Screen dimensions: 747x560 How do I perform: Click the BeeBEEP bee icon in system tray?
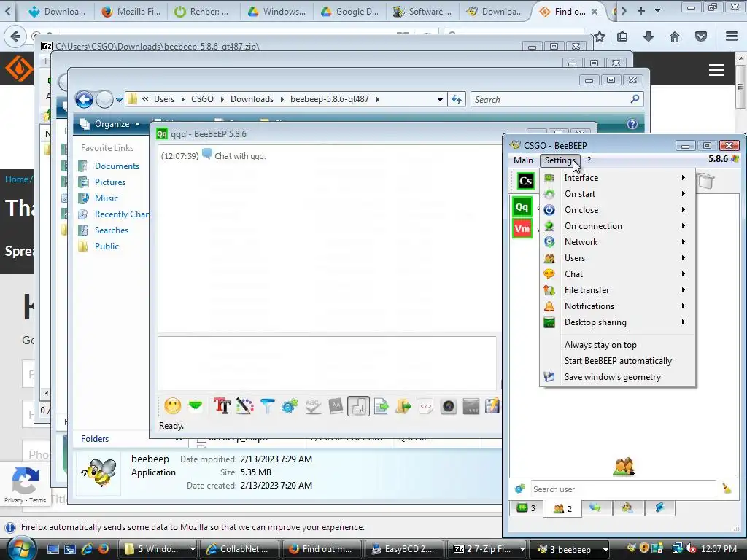[x=631, y=548]
